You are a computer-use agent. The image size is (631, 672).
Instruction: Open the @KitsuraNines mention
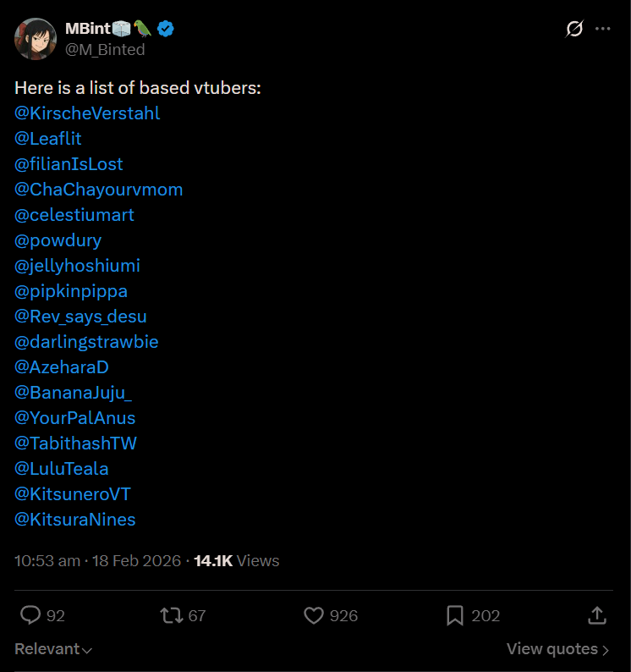point(74,520)
